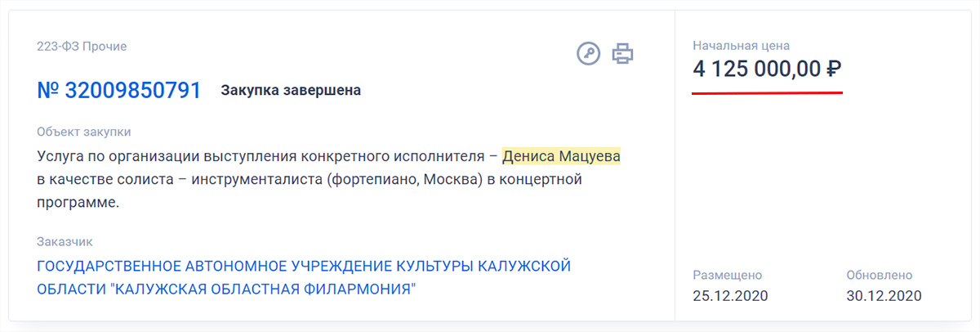The height and width of the screenshot is (332, 980).
Task: Click the "Размещено" label
Action: 728,276
